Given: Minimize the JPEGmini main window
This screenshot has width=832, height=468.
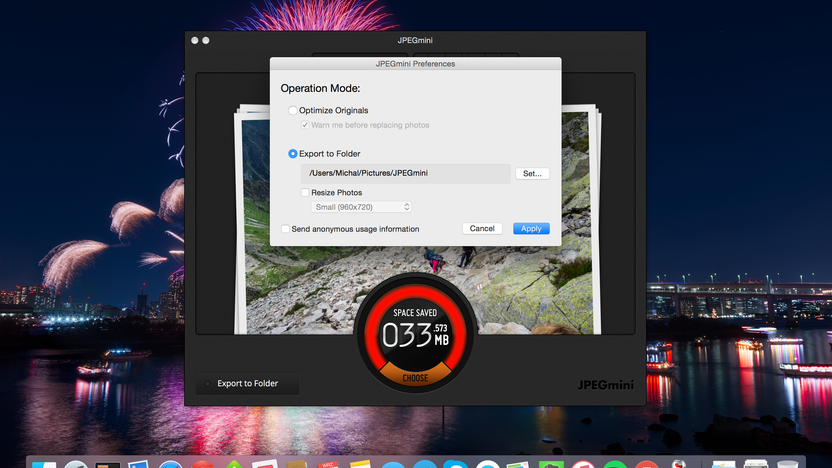Looking at the screenshot, I should click(206, 40).
